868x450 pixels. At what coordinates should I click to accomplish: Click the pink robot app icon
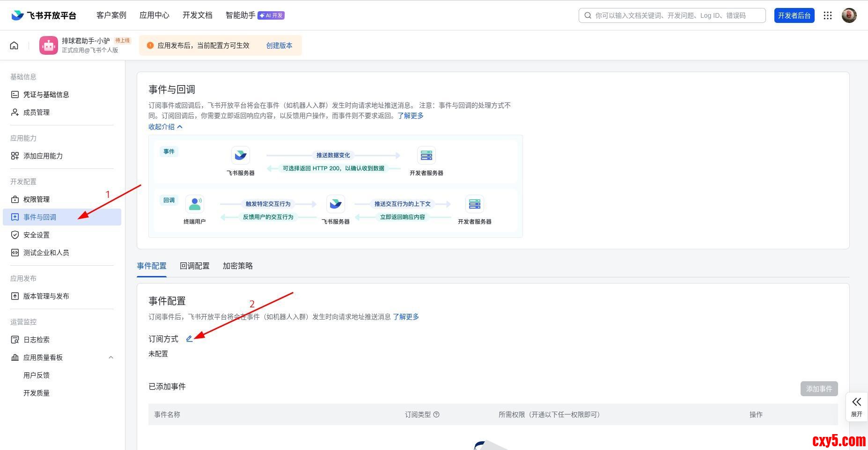pyautogui.click(x=49, y=45)
